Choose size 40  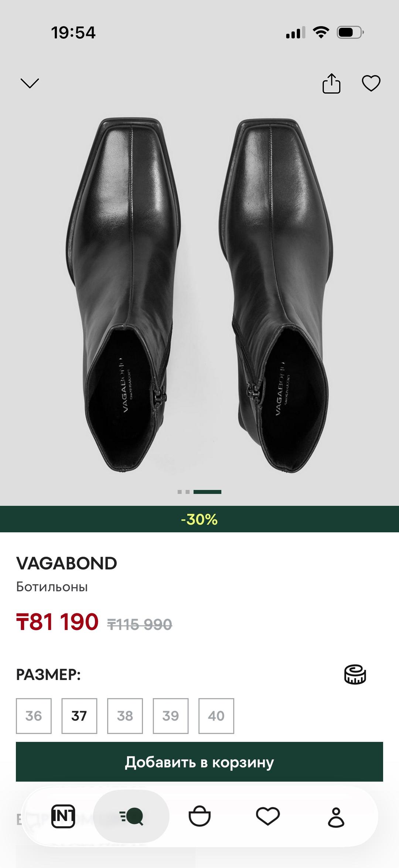216,716
